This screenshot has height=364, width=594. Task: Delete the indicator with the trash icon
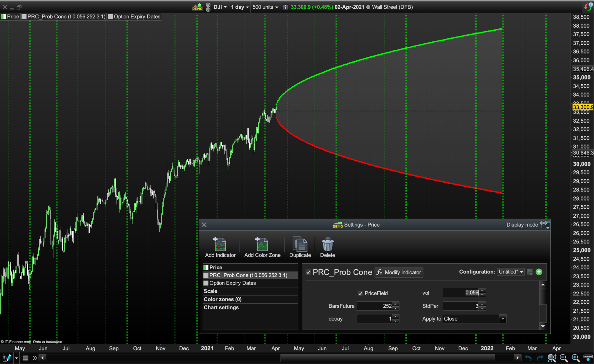coord(327,245)
